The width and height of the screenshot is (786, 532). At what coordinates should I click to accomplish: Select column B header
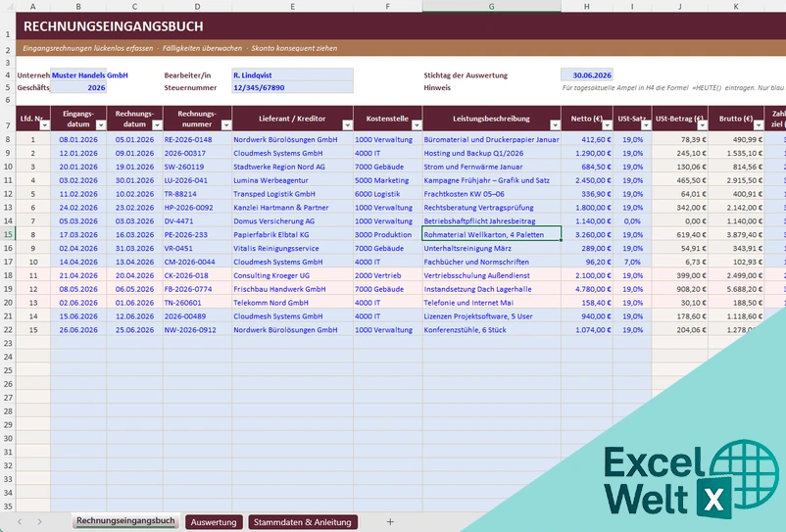click(x=78, y=7)
